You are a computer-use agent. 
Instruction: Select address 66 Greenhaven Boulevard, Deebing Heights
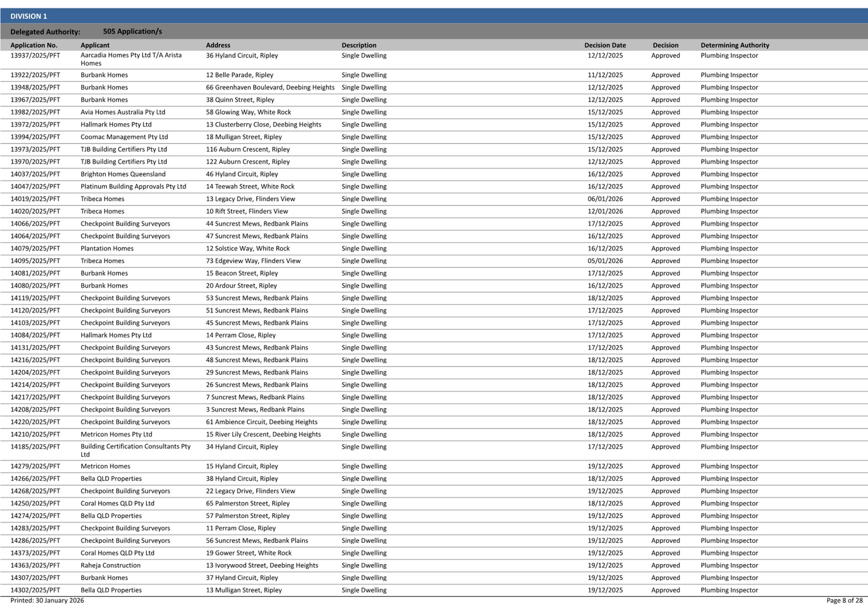pos(270,87)
